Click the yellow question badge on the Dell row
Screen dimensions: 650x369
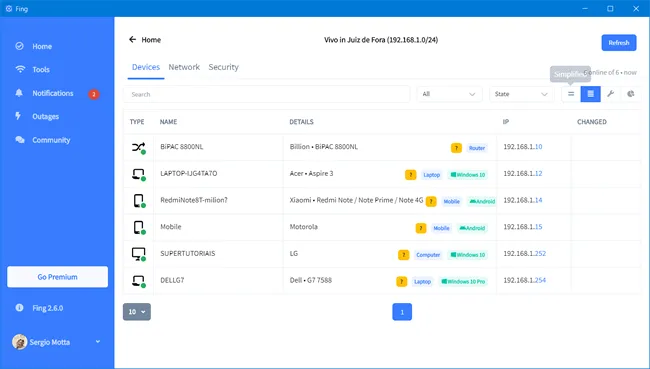[x=401, y=282]
